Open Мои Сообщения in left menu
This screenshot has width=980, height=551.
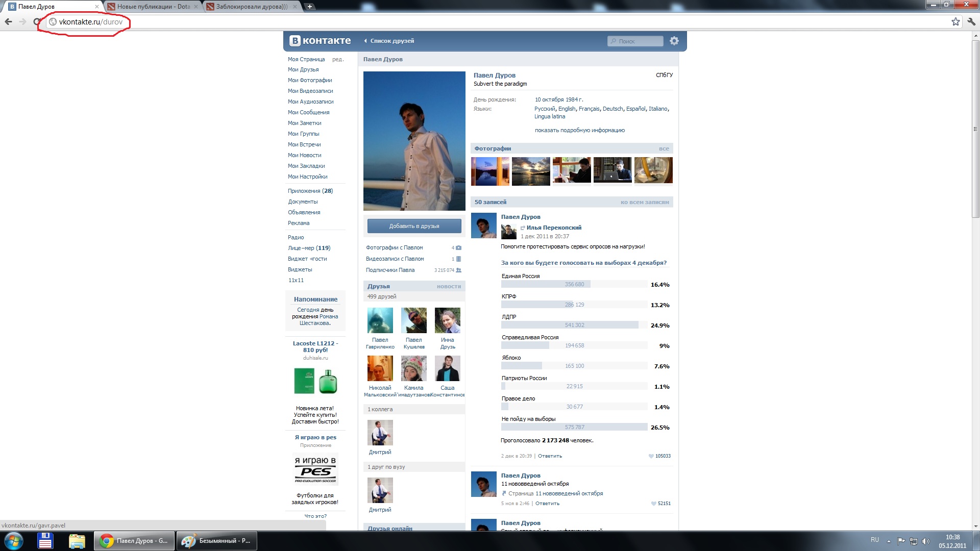pyautogui.click(x=308, y=113)
